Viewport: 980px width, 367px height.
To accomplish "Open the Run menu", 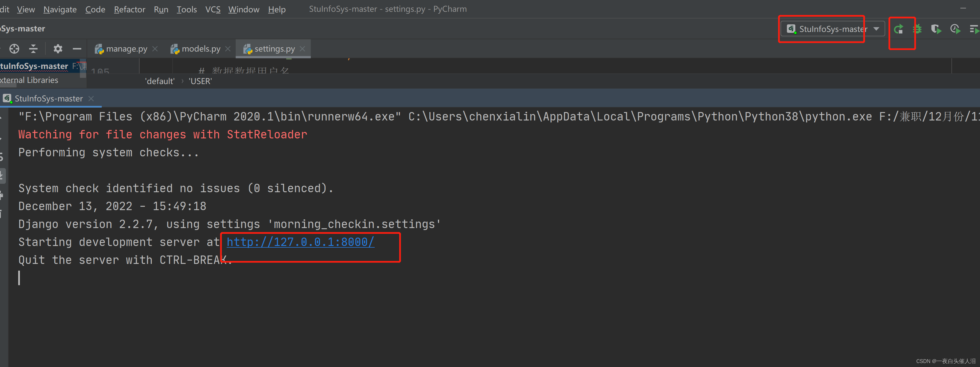I will tap(161, 9).
